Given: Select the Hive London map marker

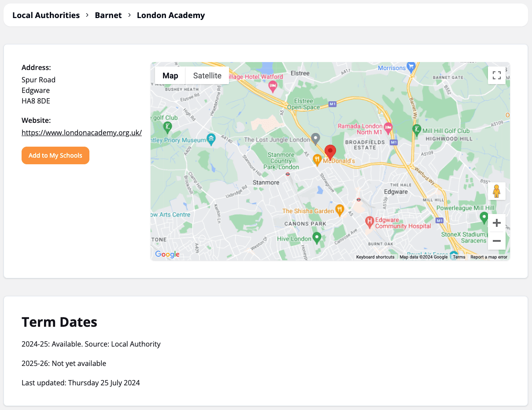Looking at the screenshot, I should click(317, 238).
